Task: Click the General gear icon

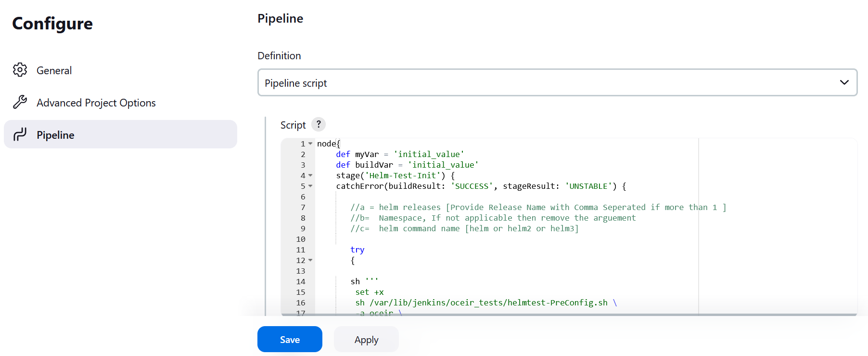Action: tap(20, 70)
